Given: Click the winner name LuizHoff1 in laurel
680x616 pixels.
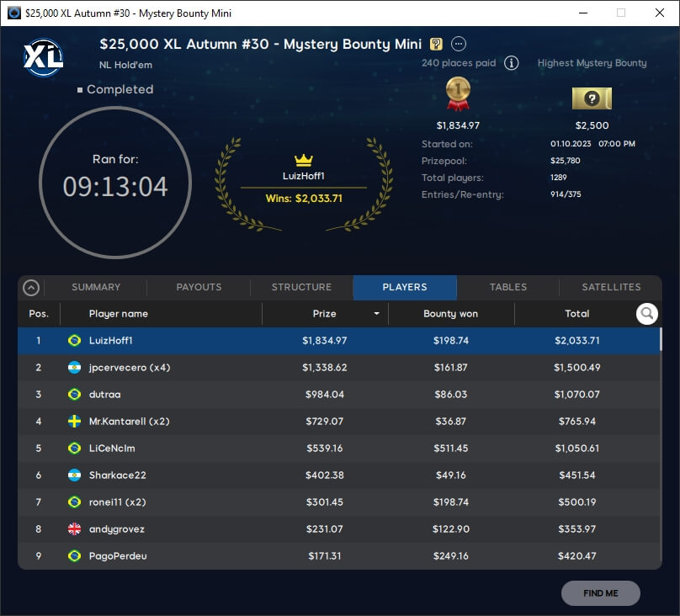Looking at the screenshot, I should coord(304,176).
